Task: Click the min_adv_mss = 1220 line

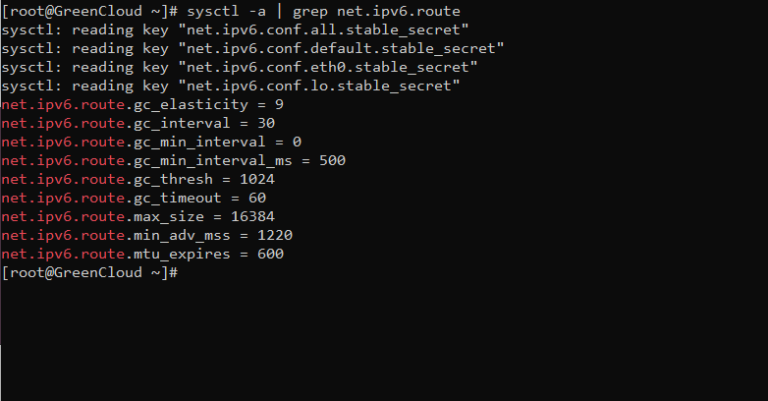Action: [x=147, y=236]
